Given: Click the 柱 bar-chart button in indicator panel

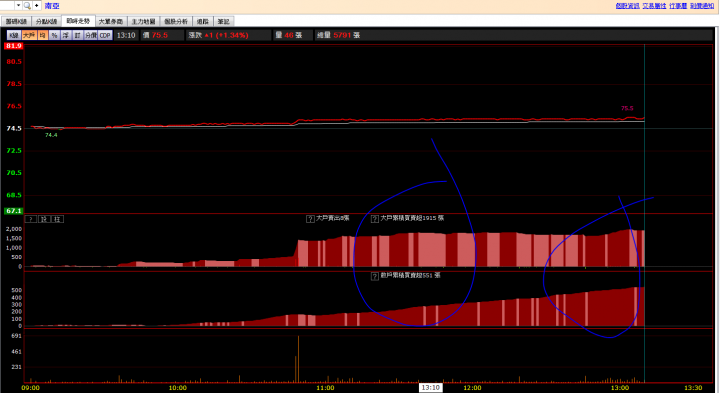Looking at the screenshot, I should point(57,219).
